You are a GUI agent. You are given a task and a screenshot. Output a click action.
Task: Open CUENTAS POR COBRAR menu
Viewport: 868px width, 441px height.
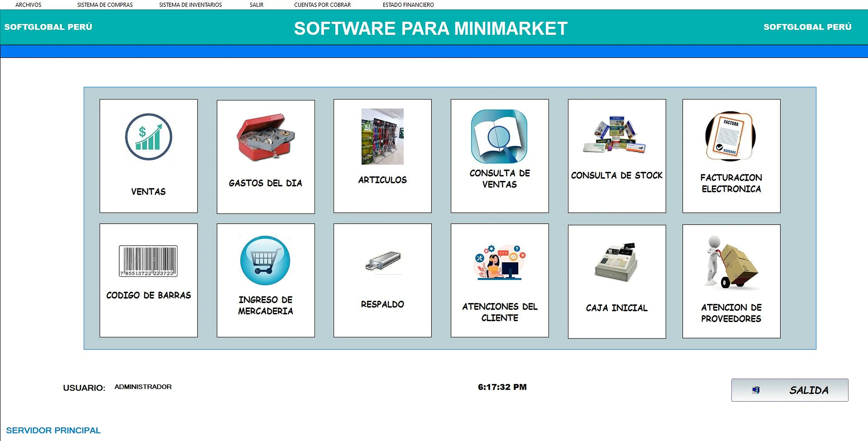click(322, 5)
